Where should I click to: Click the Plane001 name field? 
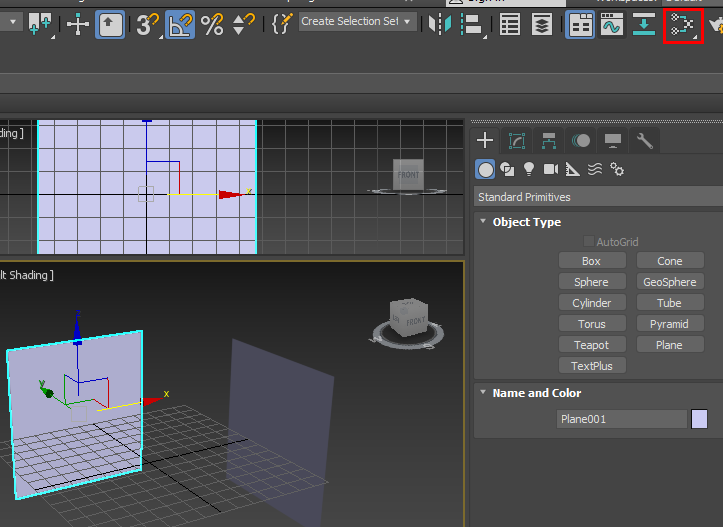[x=622, y=419]
